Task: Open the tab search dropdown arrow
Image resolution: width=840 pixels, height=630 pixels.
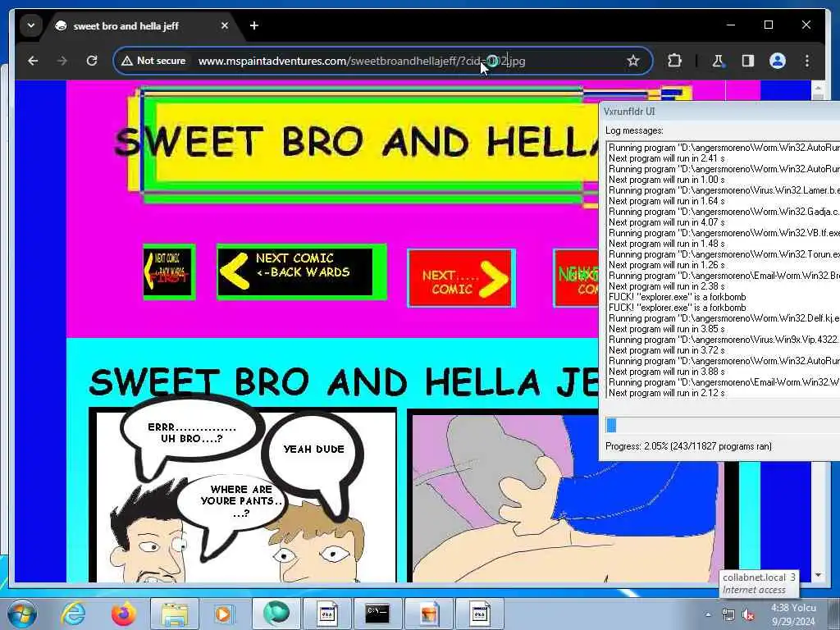Action: pos(31,25)
